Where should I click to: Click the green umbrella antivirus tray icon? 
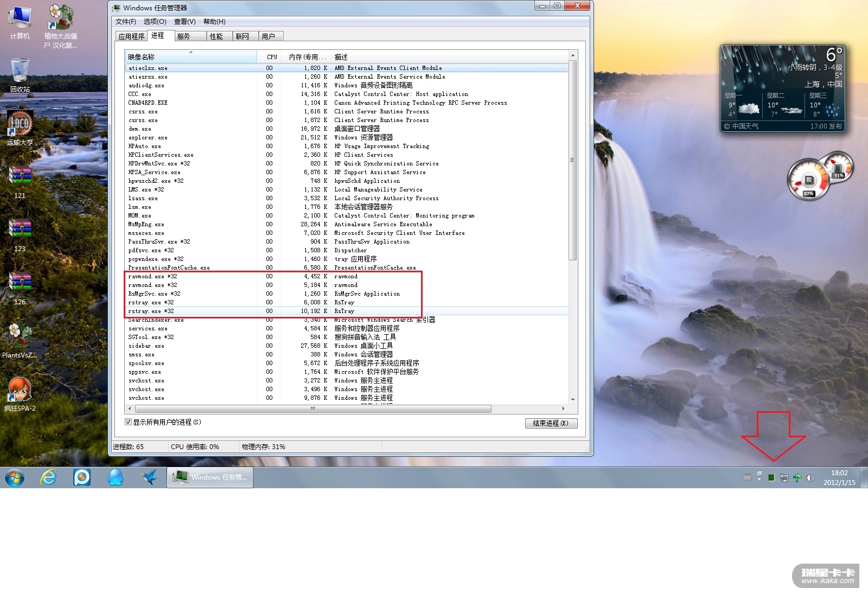coord(797,478)
